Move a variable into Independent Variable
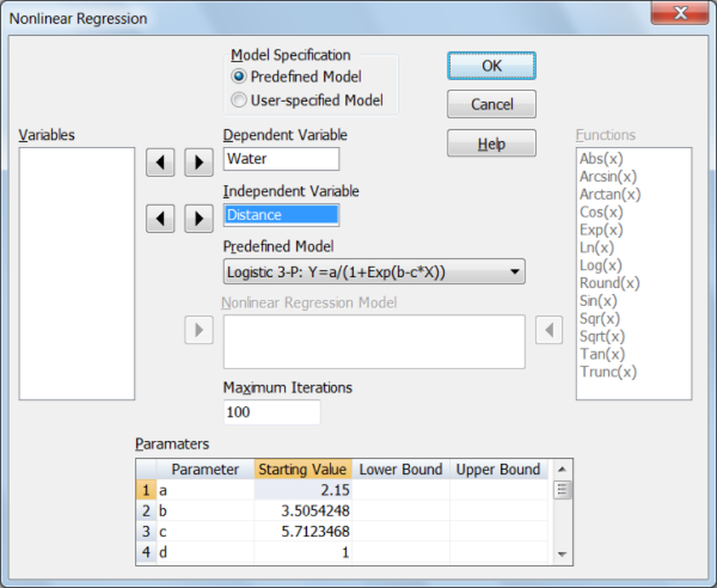This screenshot has width=717, height=588. tap(198, 219)
